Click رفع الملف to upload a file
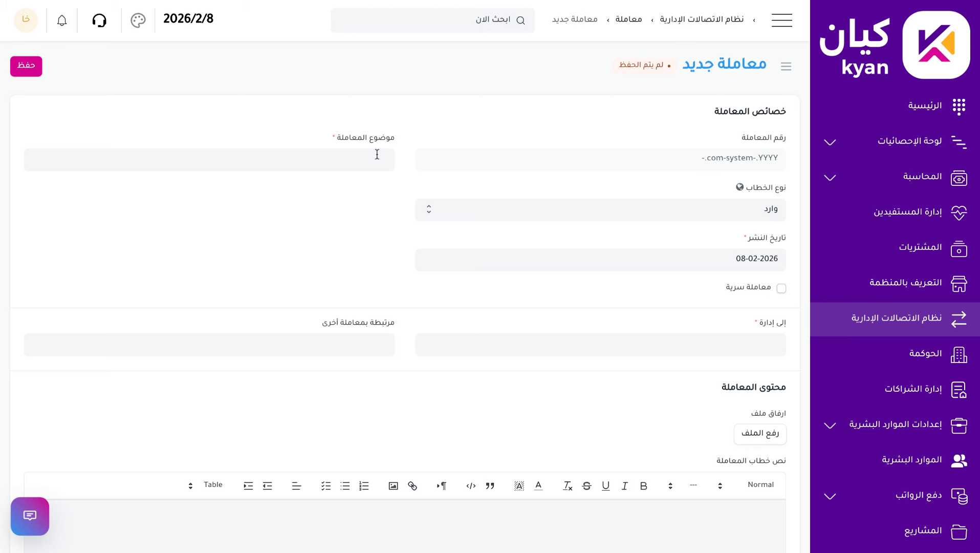Screen dimensions: 980x553 [760, 434]
